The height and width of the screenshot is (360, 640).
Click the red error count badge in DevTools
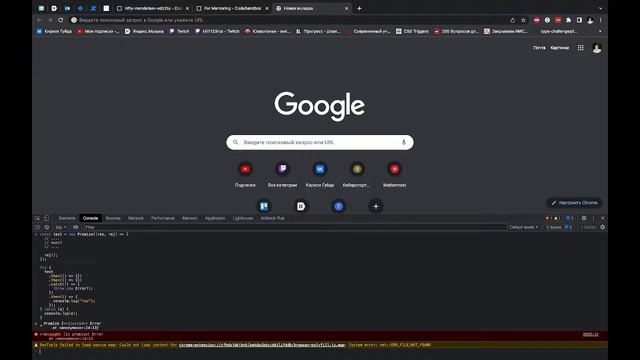click(548, 218)
